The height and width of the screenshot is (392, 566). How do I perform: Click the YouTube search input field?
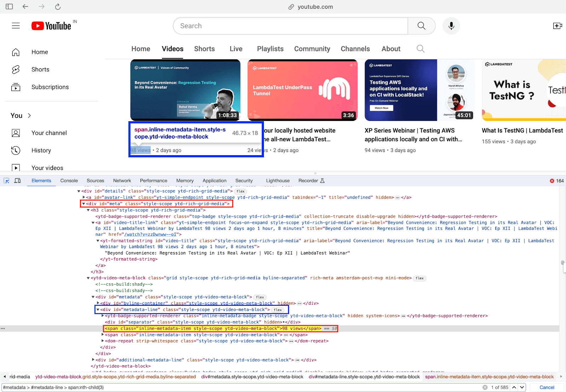pyautogui.click(x=290, y=26)
